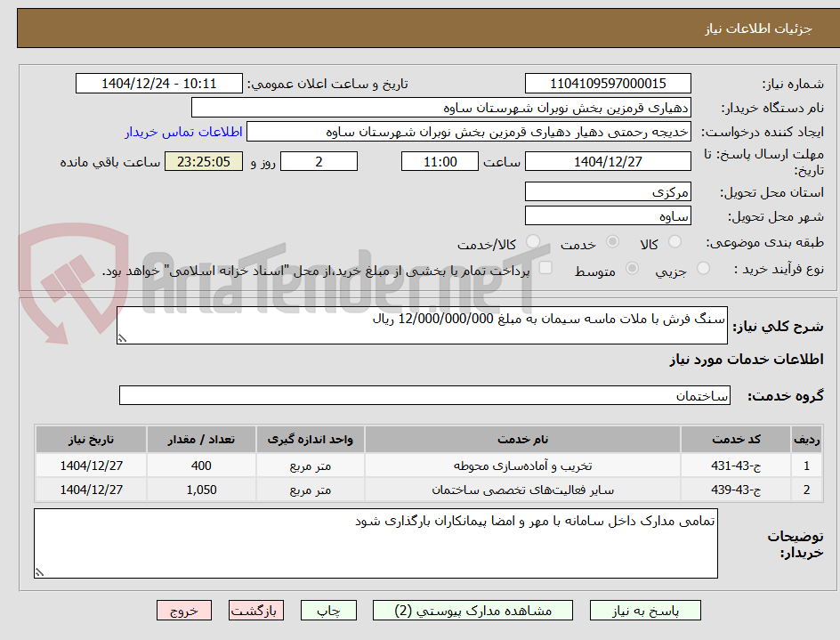Click the شرح کلی نیاز text area
The width and height of the screenshot is (840, 640).
tap(422, 326)
